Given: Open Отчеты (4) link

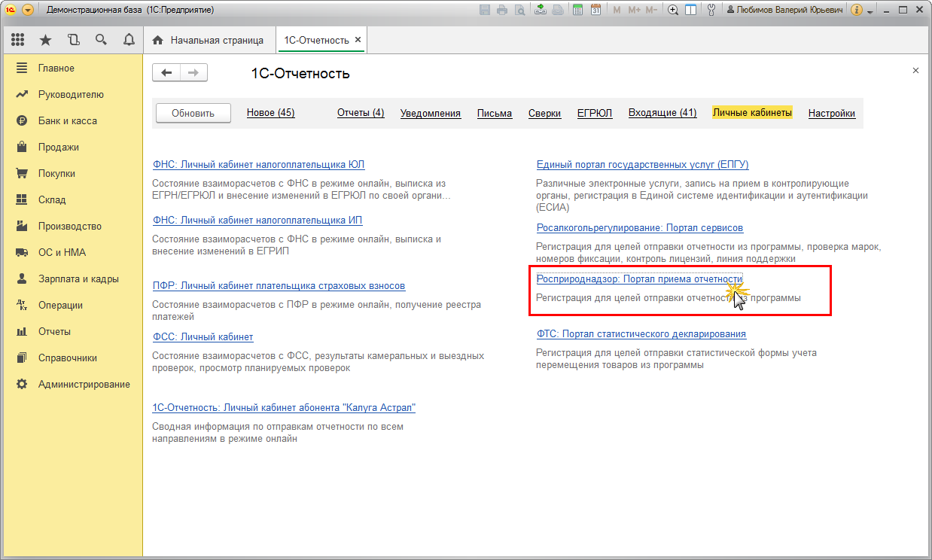Looking at the screenshot, I should [361, 113].
